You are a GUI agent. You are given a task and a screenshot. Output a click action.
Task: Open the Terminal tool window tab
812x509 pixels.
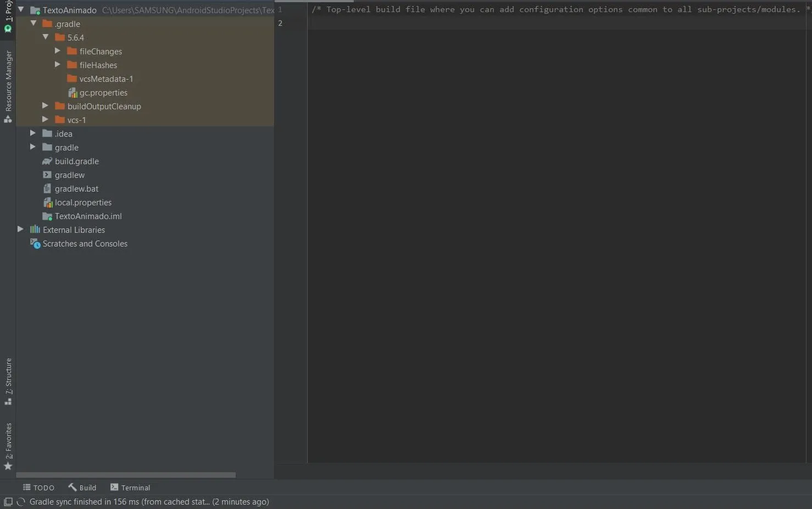pos(130,488)
